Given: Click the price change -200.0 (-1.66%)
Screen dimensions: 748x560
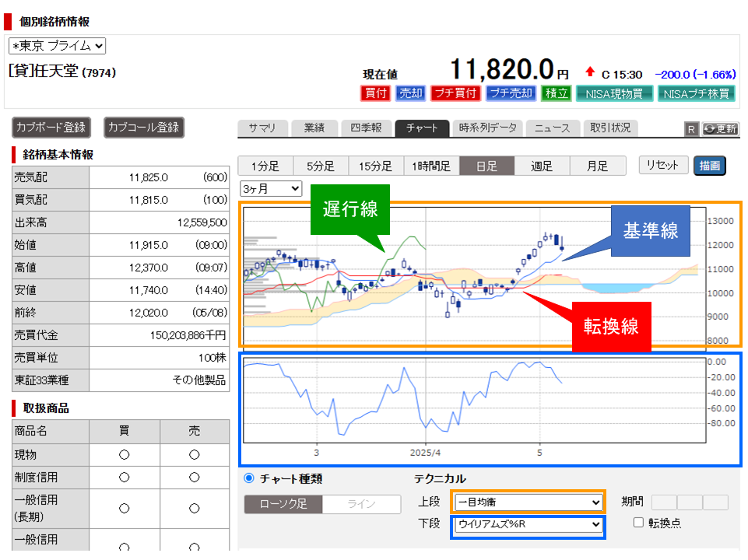Looking at the screenshot, I should pyautogui.click(x=696, y=75).
